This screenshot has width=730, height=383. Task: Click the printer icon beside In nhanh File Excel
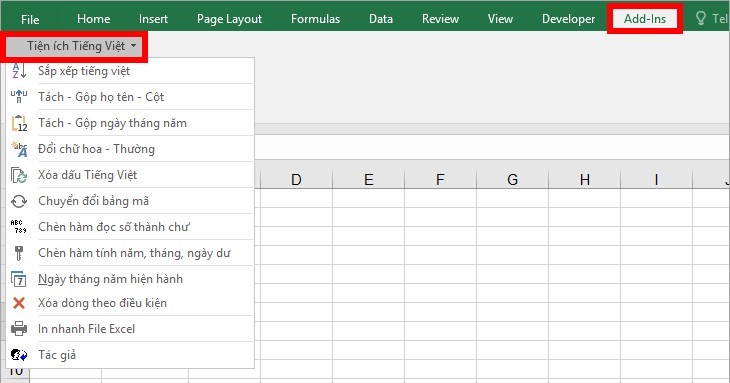(19, 329)
